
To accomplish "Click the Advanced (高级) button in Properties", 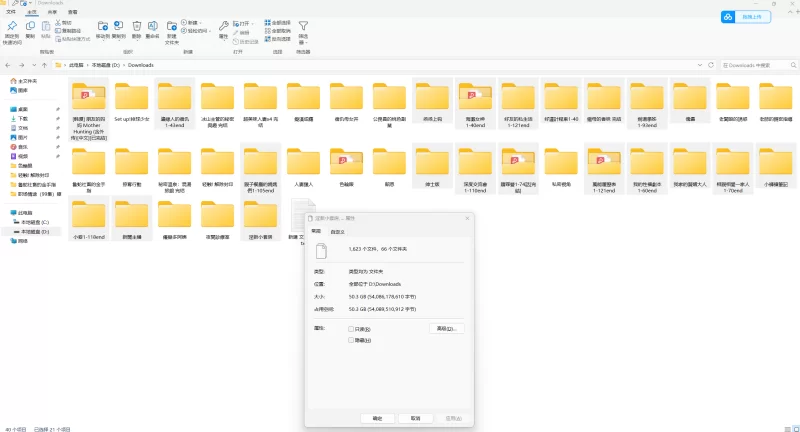I will point(446,328).
